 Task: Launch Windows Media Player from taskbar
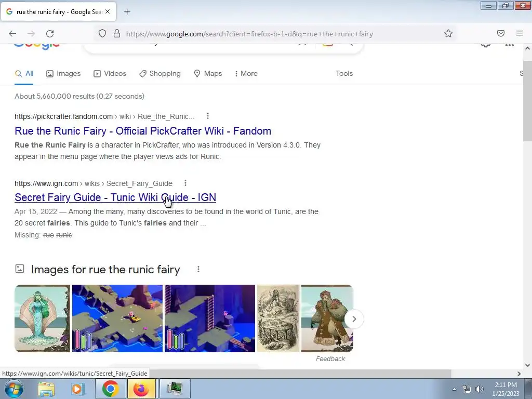(77, 389)
